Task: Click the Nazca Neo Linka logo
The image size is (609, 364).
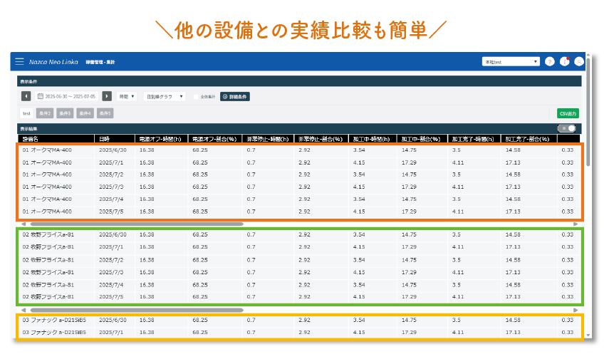Action: pos(53,62)
